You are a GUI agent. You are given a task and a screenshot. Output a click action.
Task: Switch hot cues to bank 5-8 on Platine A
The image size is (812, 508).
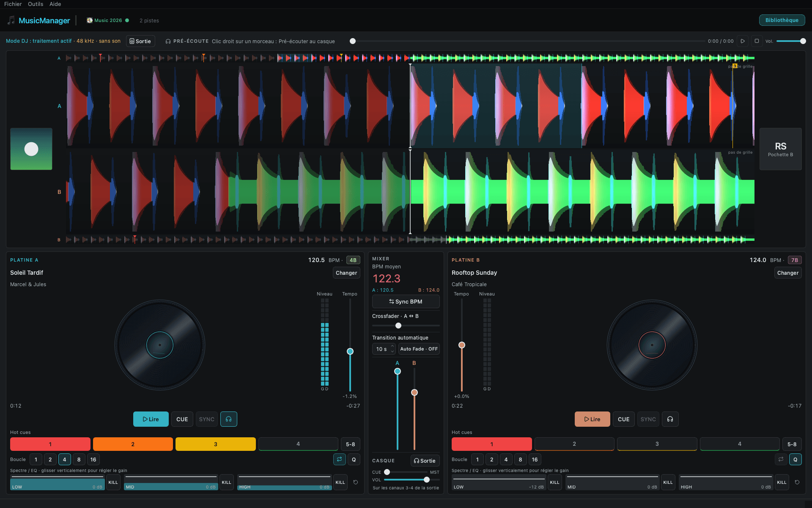click(x=351, y=444)
